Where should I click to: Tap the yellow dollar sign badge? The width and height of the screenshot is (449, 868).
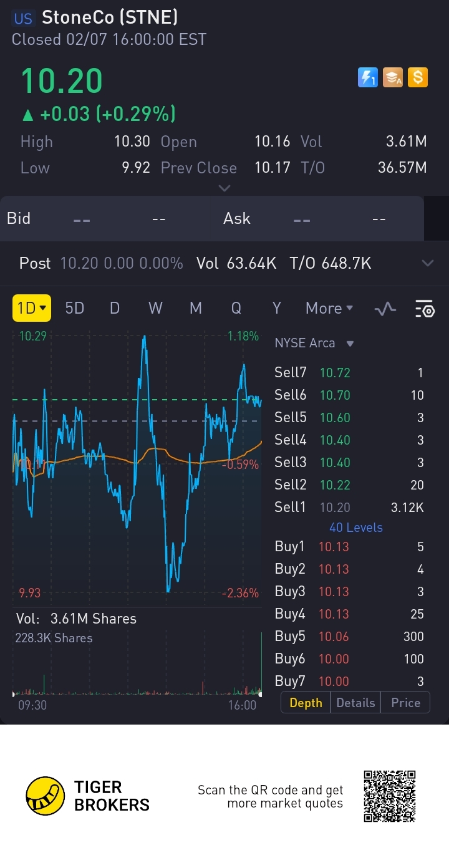click(x=418, y=77)
